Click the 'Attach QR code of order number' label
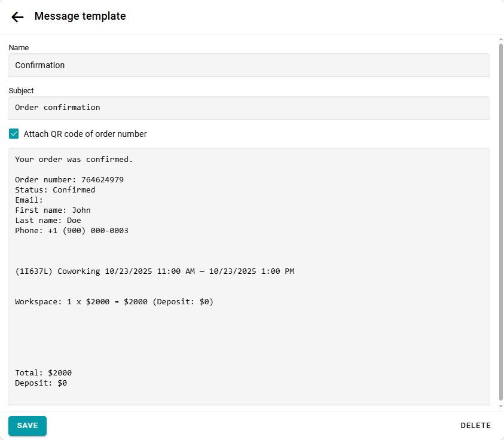This screenshot has height=440, width=504. (x=85, y=134)
